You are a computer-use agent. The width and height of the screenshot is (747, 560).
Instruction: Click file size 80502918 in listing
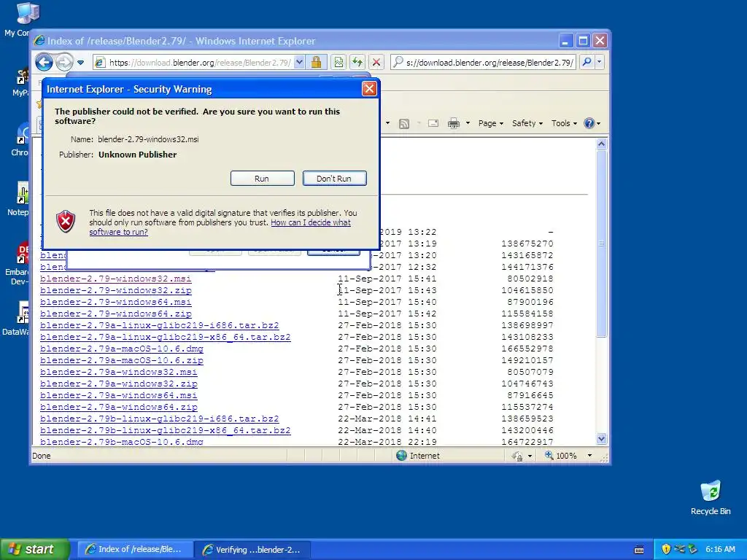coord(530,279)
